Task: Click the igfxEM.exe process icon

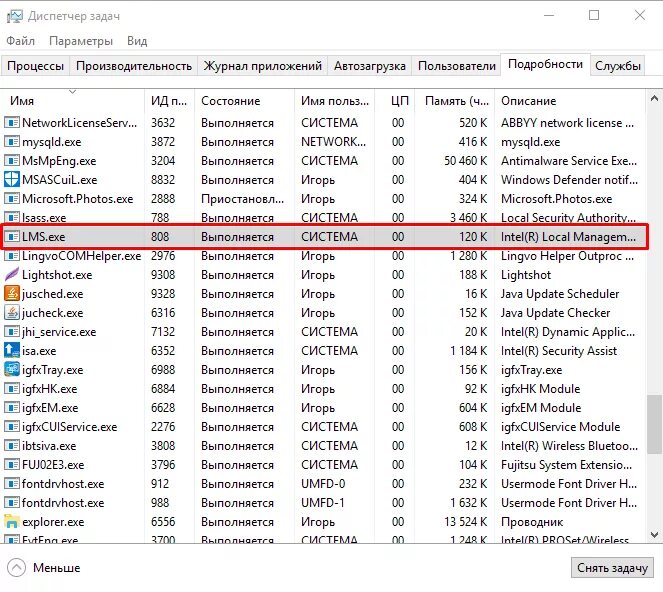Action: tap(11, 408)
